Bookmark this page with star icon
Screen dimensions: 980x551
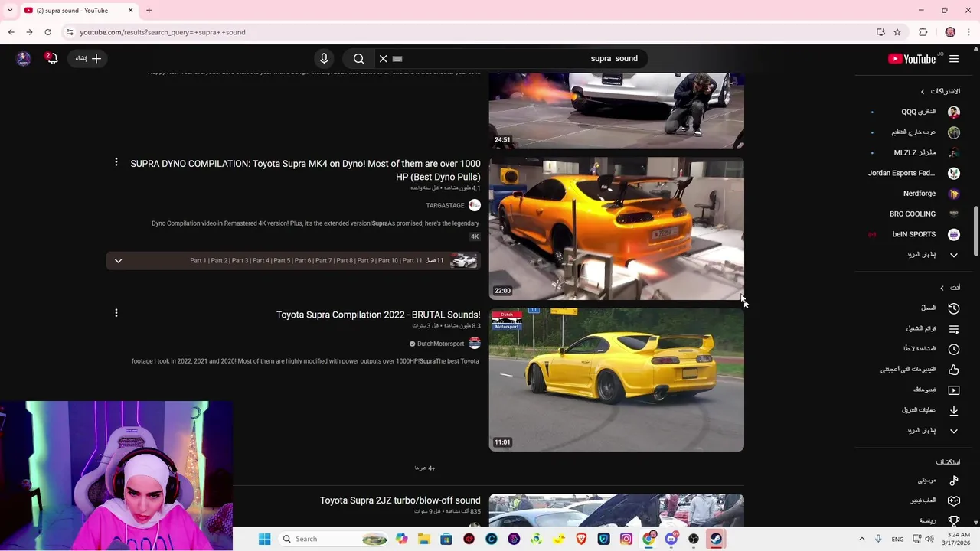coord(897,32)
